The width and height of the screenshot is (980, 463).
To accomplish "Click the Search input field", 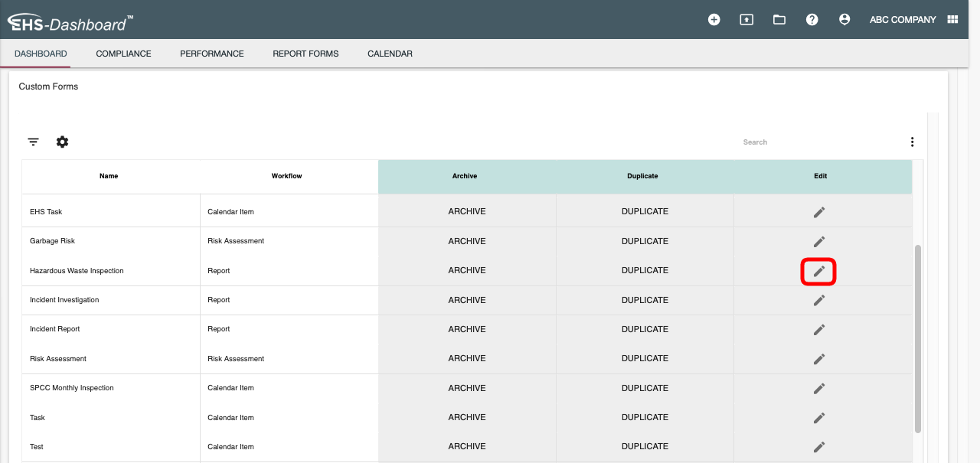I will [796, 142].
